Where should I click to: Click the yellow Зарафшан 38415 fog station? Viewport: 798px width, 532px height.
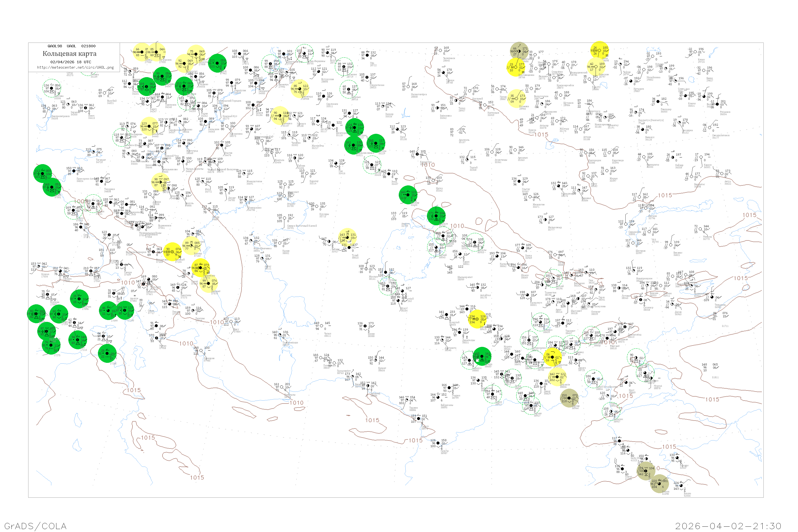[477, 319]
